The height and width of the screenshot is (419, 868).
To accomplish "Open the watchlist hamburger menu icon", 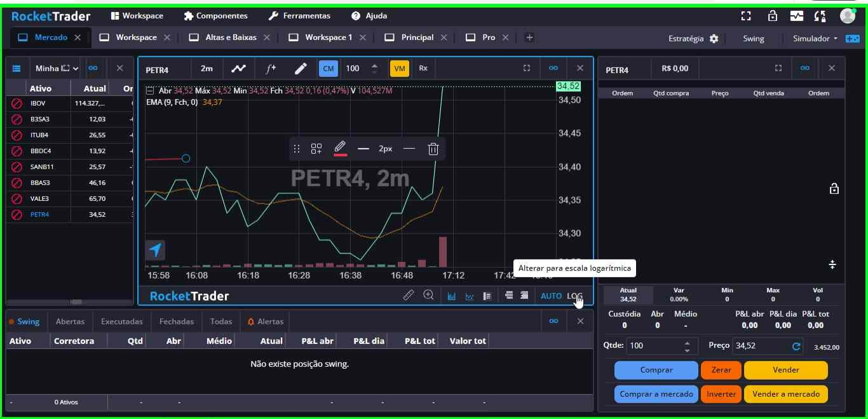I will point(17,68).
